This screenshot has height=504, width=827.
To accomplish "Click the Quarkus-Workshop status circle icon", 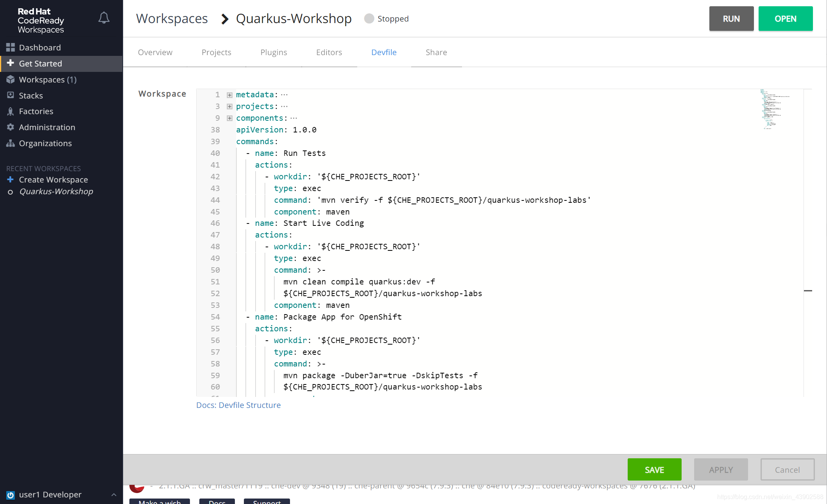I will point(11,192).
